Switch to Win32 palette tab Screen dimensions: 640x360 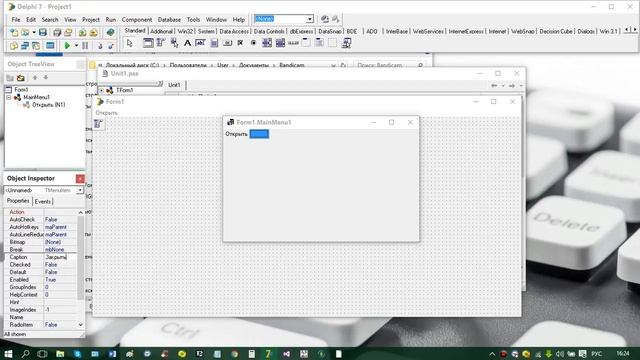185,31
